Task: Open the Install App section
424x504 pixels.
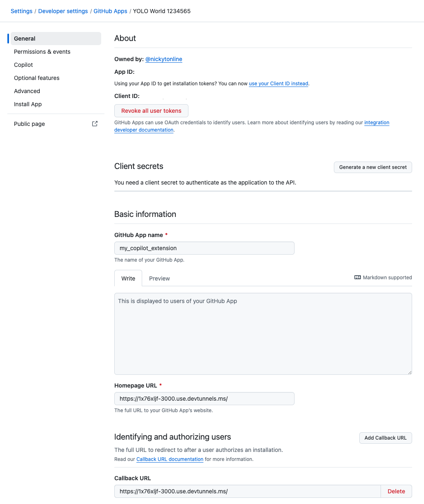Action: pyautogui.click(x=27, y=104)
